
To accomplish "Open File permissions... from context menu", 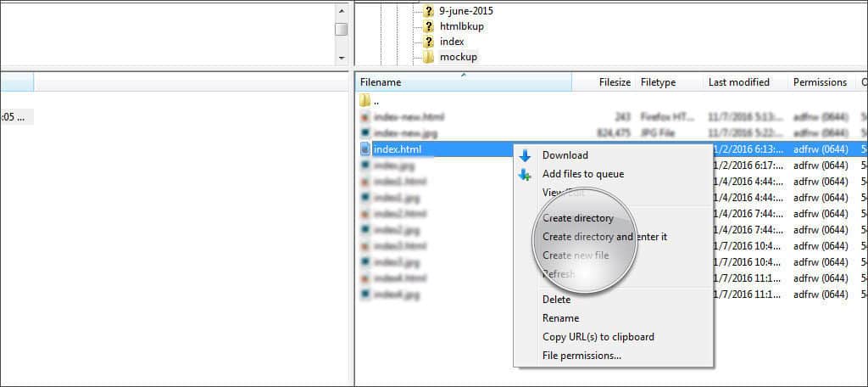I will coord(581,356).
